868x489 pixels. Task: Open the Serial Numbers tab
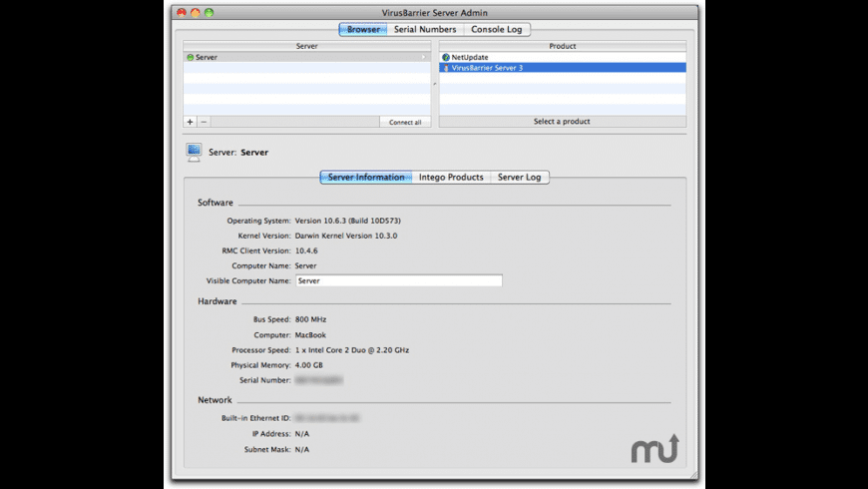coord(425,30)
